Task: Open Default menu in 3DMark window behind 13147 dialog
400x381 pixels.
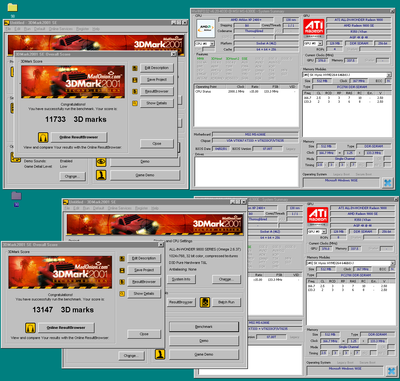Action: [99, 208]
